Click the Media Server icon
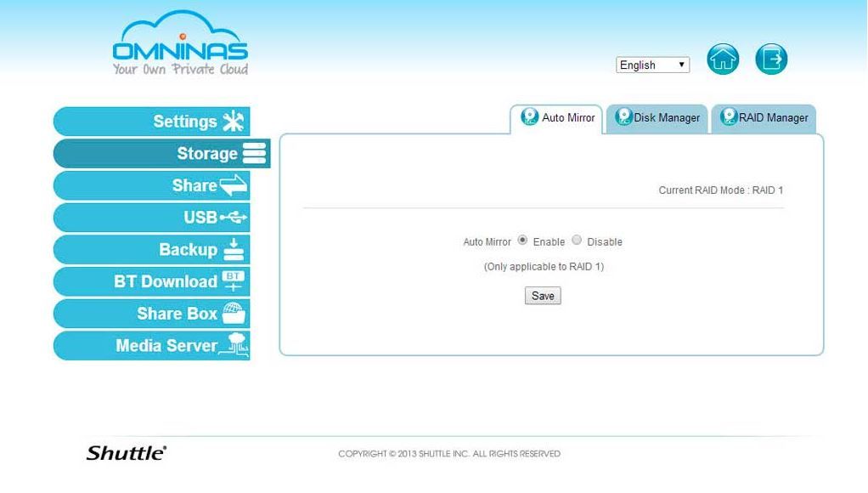The image size is (868, 493). point(235,345)
